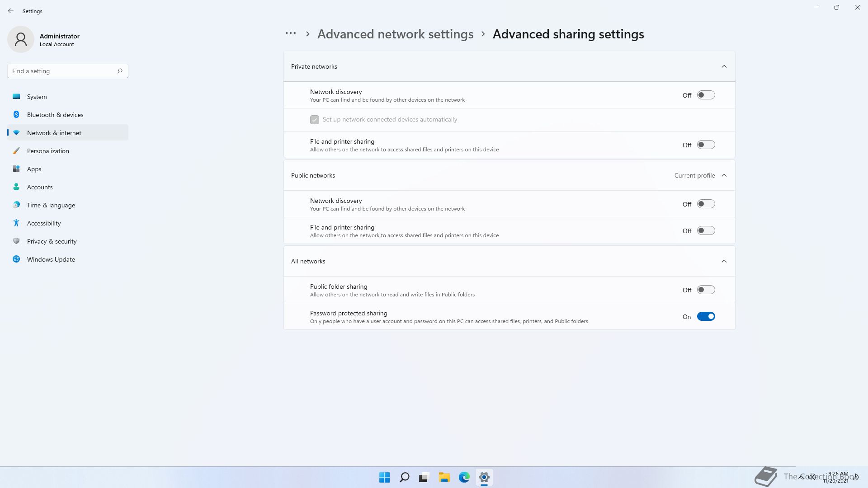Image resolution: width=868 pixels, height=488 pixels.
Task: Click the Current profile label
Action: coord(694,175)
